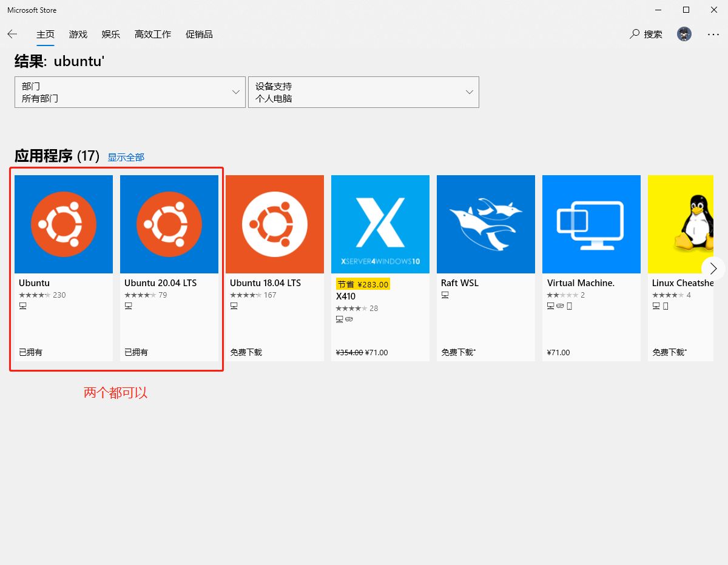Click the right arrow to see more apps

pos(713,268)
